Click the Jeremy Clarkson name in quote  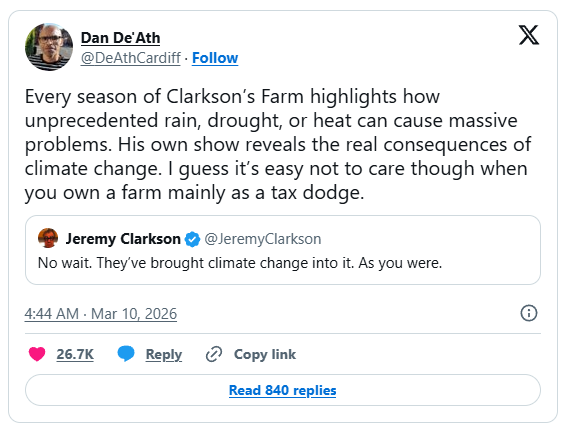coord(123,239)
